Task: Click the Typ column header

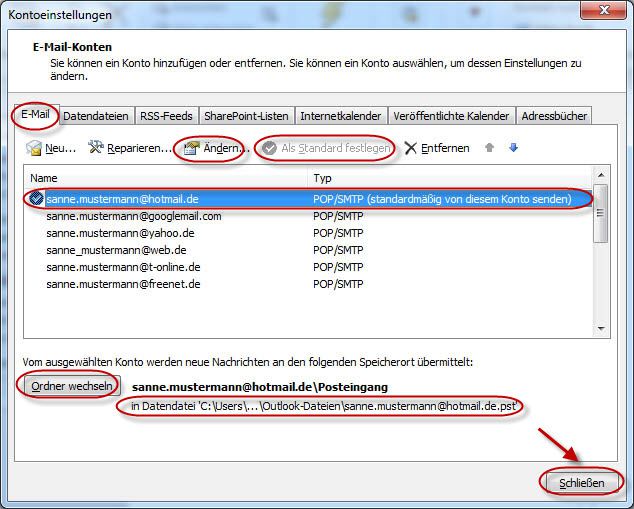Action: click(450, 178)
